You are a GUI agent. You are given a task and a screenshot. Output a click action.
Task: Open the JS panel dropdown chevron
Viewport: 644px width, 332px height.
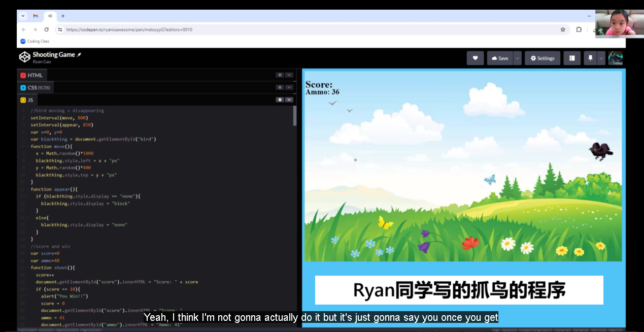(x=289, y=100)
